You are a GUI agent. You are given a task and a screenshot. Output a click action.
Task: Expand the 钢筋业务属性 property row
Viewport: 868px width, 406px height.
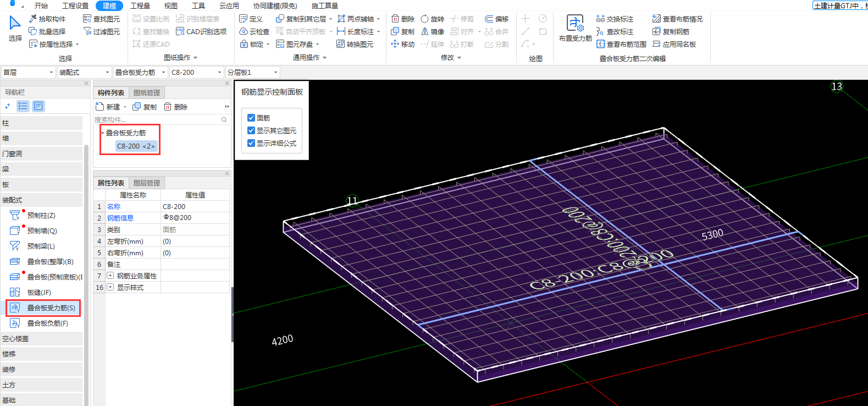(110, 276)
